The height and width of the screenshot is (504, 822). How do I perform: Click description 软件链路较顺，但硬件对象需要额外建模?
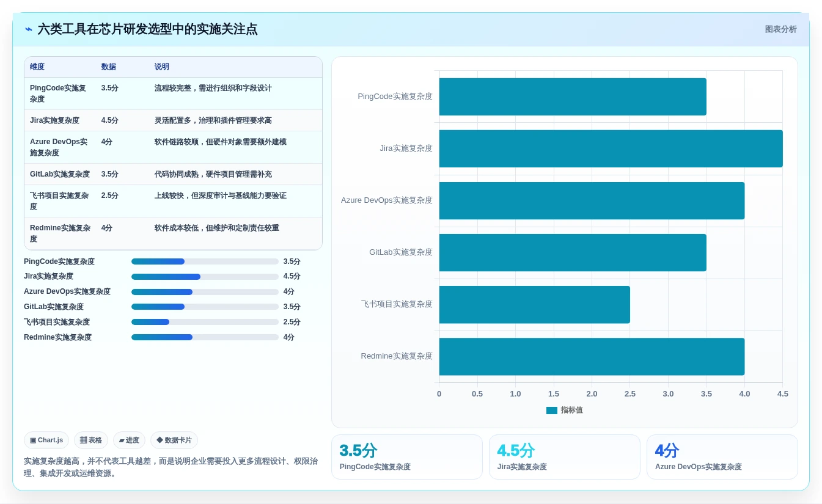click(221, 142)
